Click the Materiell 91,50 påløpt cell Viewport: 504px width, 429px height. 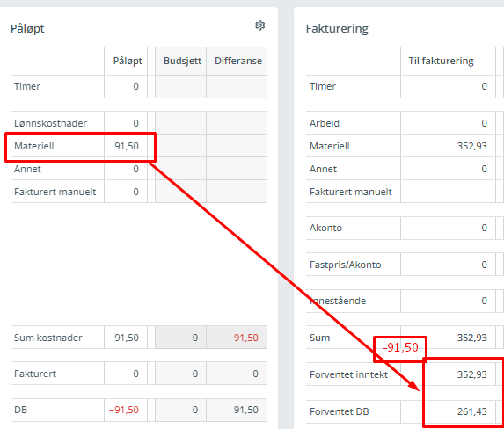click(126, 146)
